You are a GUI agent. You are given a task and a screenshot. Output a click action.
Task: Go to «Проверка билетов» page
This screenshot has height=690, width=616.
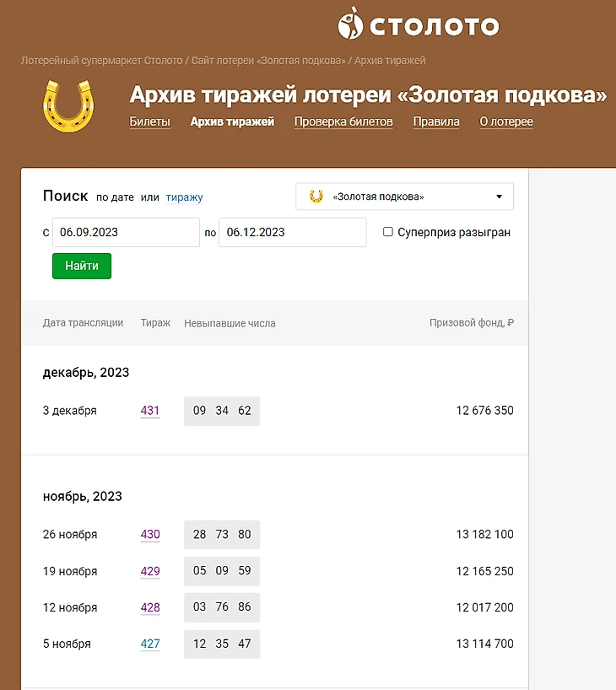pyautogui.click(x=343, y=121)
